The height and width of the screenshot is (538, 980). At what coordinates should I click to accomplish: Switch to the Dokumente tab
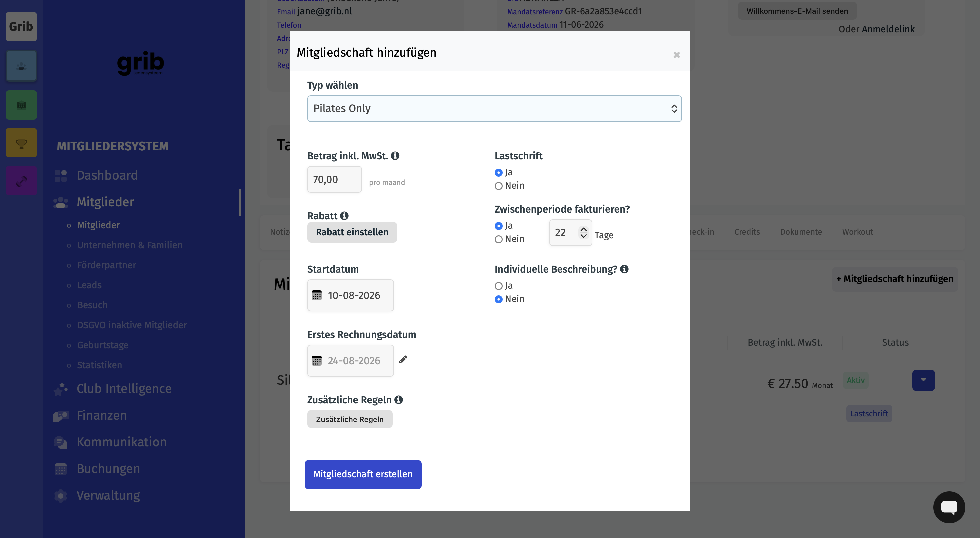[801, 232]
